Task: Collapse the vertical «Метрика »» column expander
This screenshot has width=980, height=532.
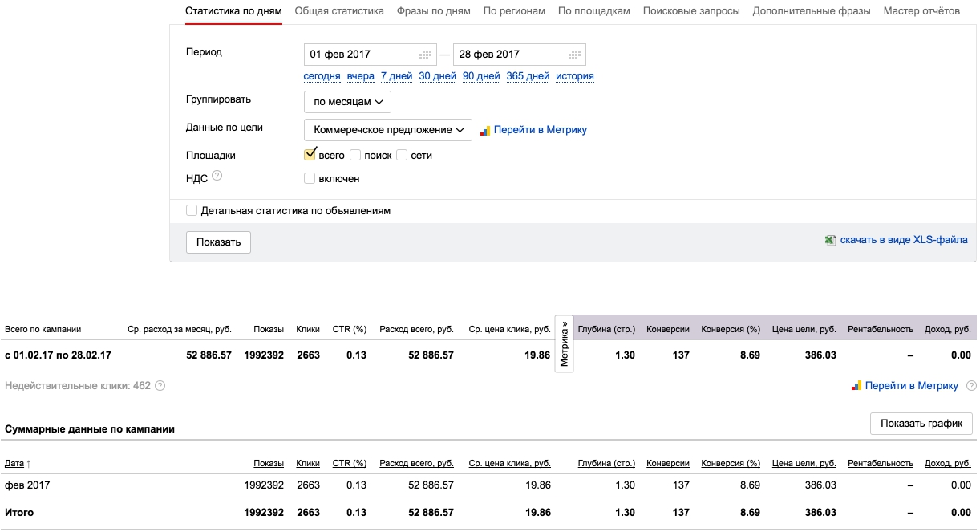Action: (x=565, y=345)
